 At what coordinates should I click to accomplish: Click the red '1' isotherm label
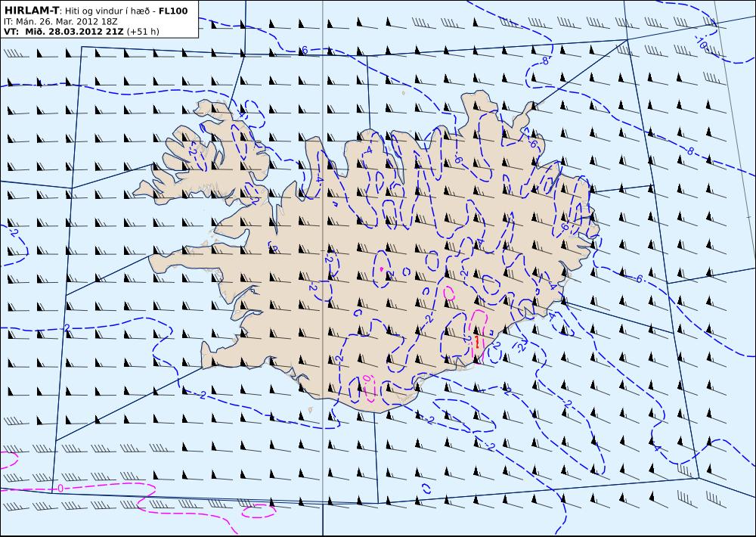pyautogui.click(x=477, y=342)
